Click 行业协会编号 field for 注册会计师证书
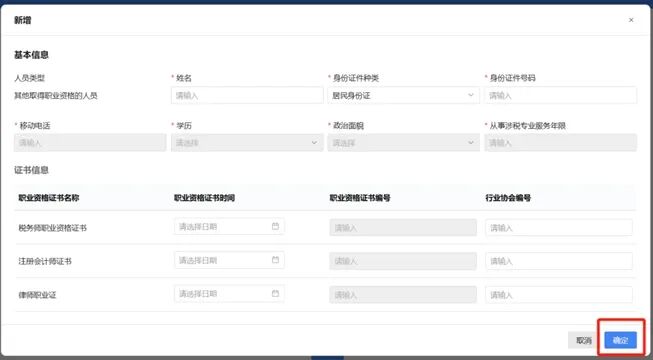Screen dimensions: 653x360 point(559,261)
